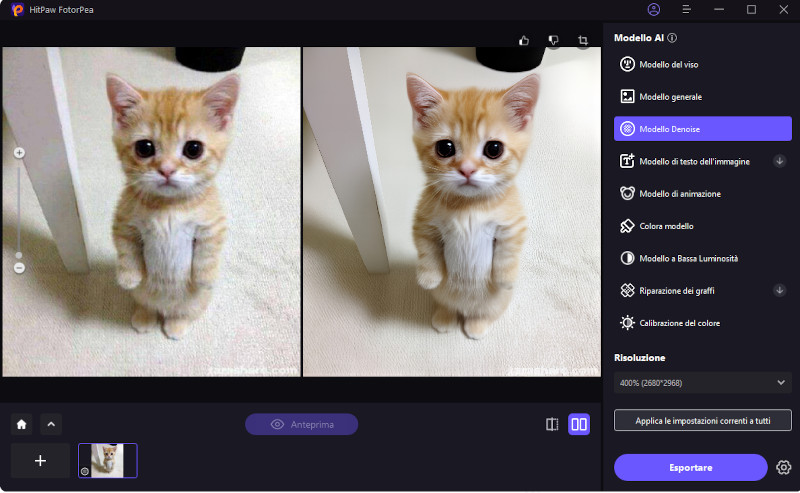Click the thumbs up feedback icon
The width and height of the screenshot is (800, 493).
[x=524, y=41]
